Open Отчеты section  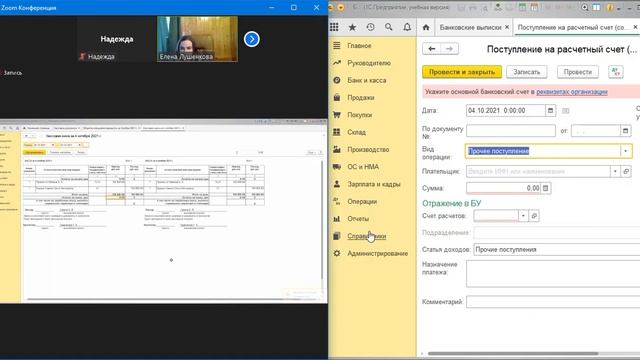pyautogui.click(x=358, y=219)
